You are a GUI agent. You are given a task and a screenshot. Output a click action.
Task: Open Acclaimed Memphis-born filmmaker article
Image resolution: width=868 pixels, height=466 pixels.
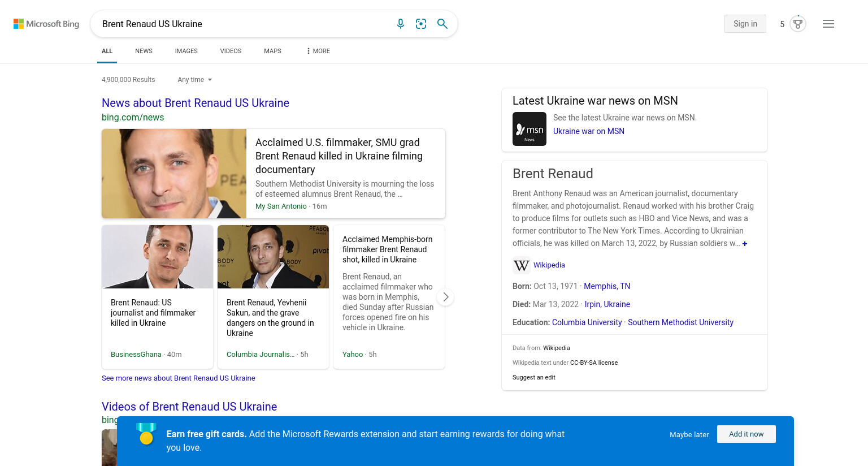coord(388,249)
